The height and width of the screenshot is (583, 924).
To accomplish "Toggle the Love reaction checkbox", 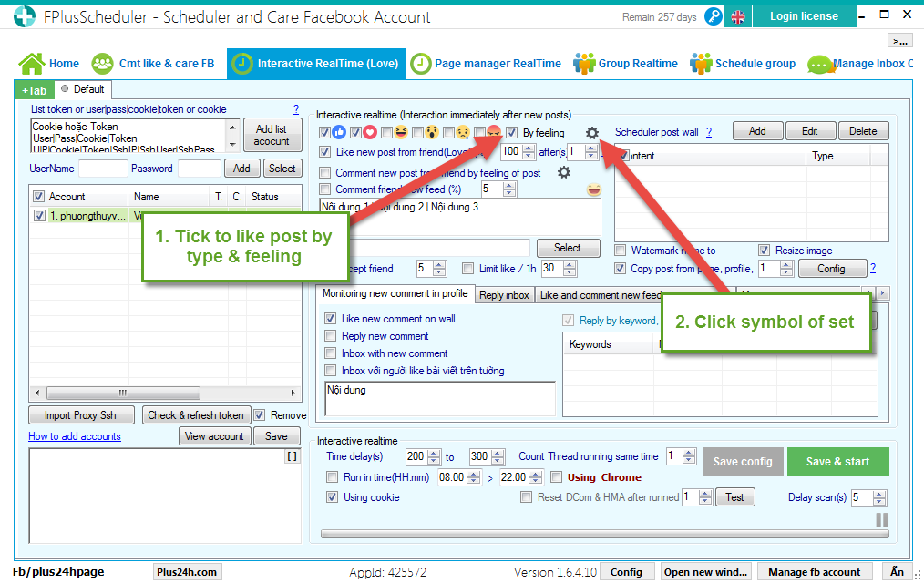I will 355,132.
